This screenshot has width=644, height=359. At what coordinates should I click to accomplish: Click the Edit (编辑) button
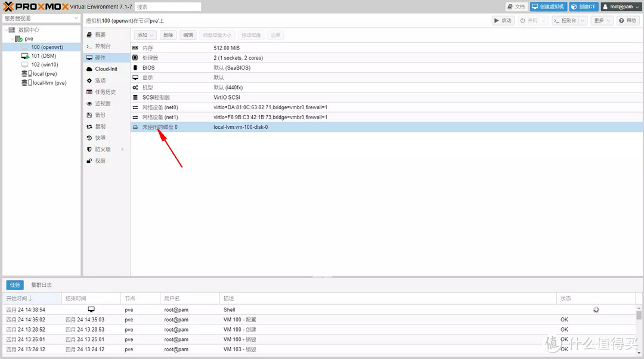(188, 35)
